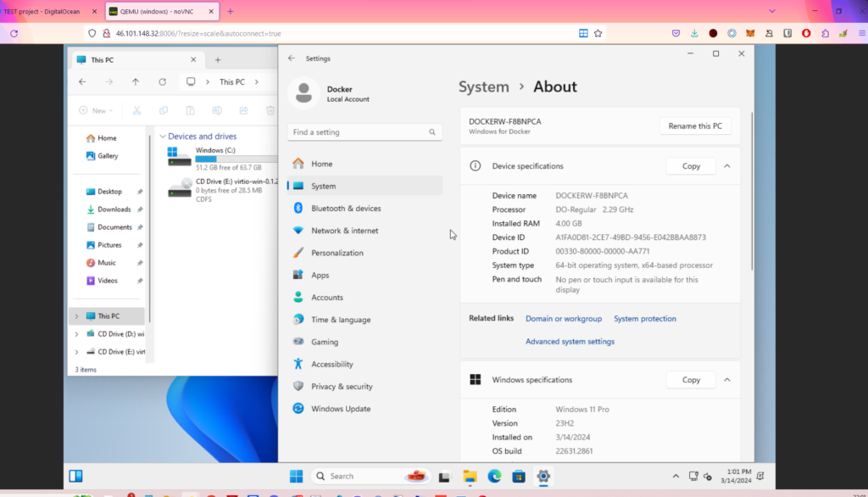This screenshot has width=868, height=497.
Task: Select CD Drive (E:) virtio-win in drives list
Action: 223,189
